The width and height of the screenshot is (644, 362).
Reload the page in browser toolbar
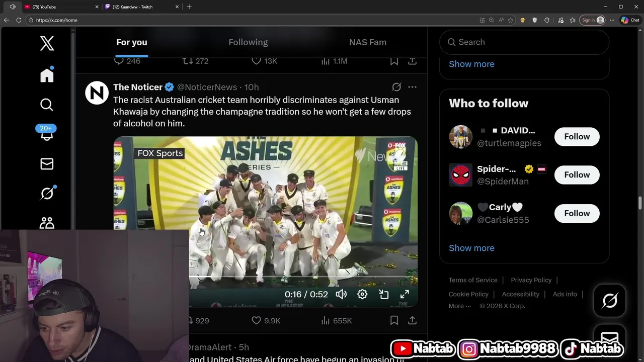pos(19,20)
